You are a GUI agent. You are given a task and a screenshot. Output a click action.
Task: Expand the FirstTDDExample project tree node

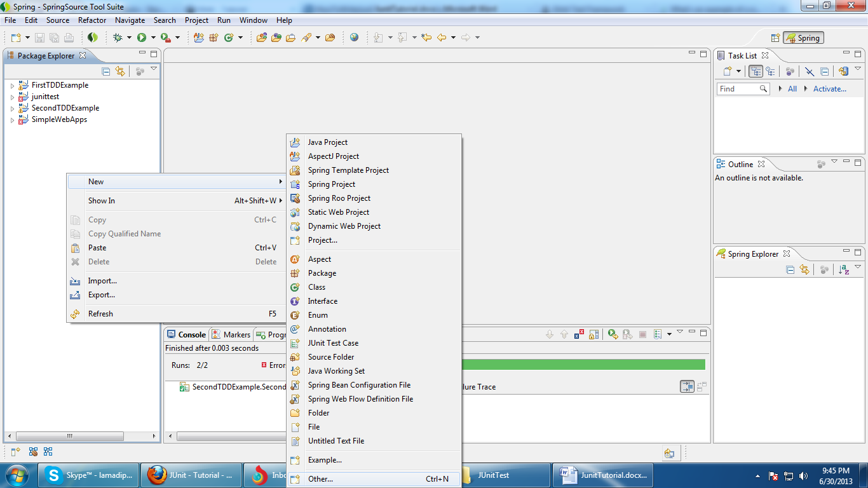tap(12, 86)
